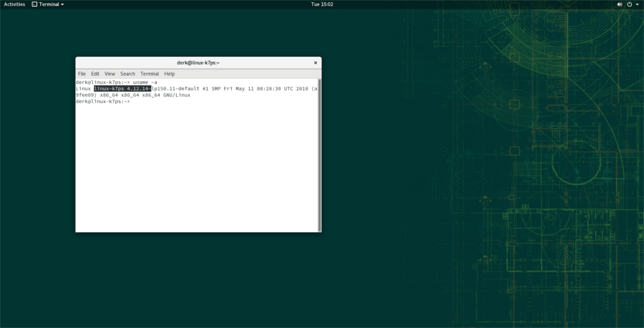Open the Terminal app menu in top bar

click(48, 4)
